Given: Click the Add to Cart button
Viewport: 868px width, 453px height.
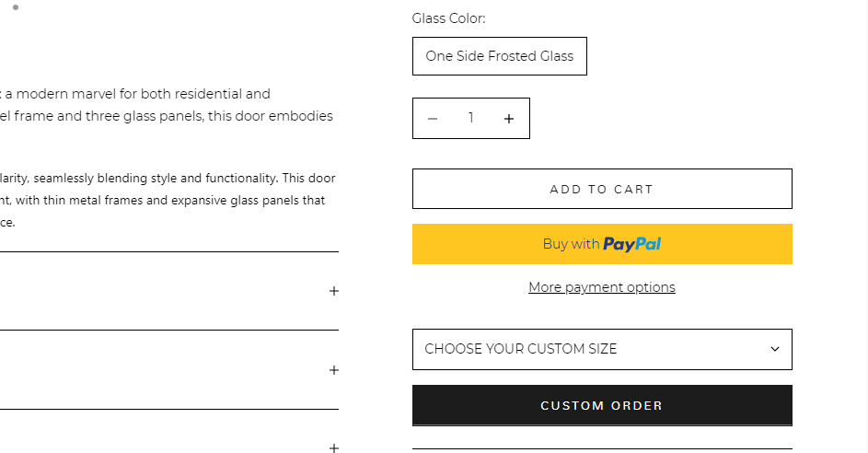Looking at the screenshot, I should [601, 189].
